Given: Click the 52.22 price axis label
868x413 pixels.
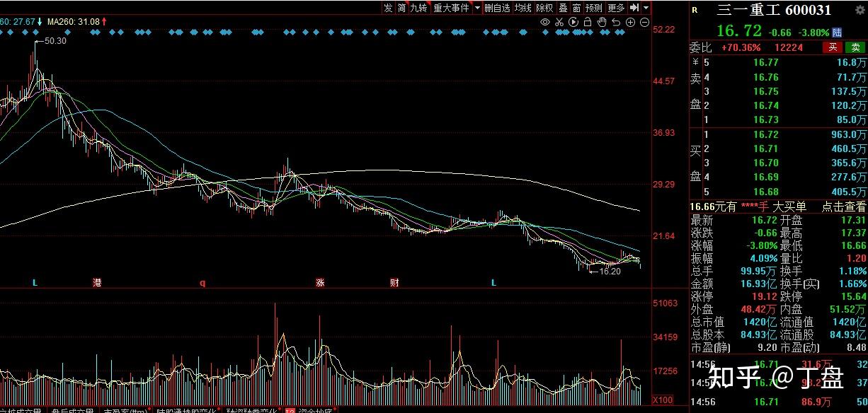Looking at the screenshot, I should coord(664,30).
